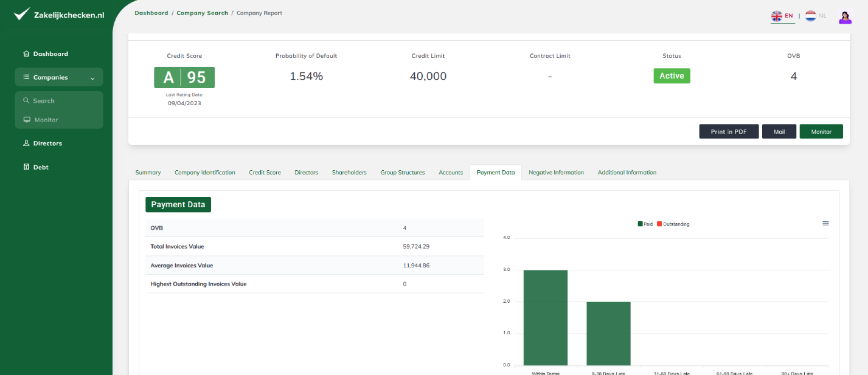868x375 pixels.
Task: Click the Debt building icon in sidebar
Action: [26, 167]
